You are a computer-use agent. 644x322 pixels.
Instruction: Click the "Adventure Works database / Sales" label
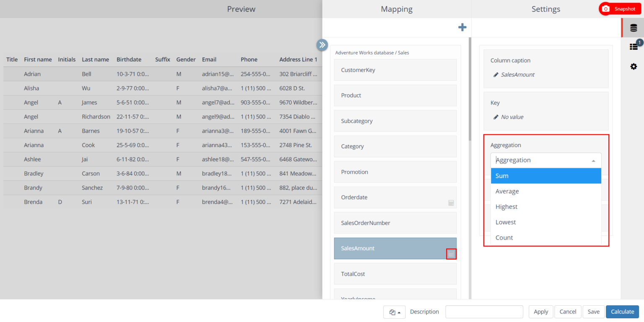[x=372, y=53]
